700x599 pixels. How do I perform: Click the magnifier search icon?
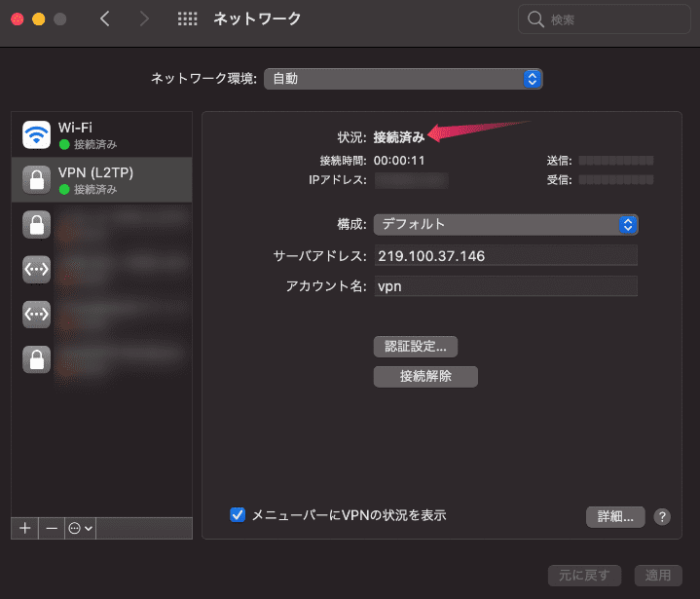point(535,19)
